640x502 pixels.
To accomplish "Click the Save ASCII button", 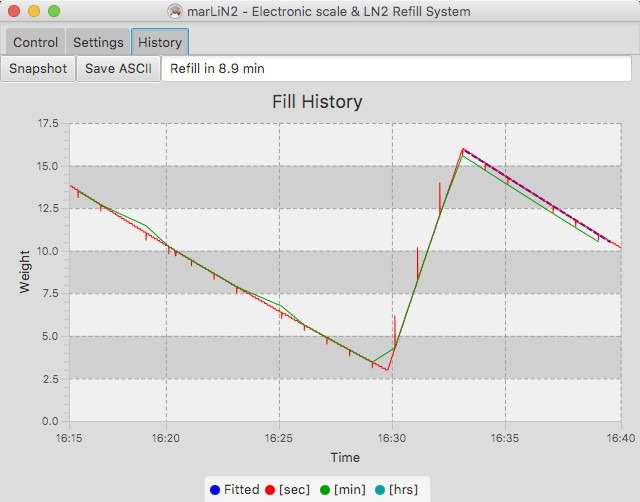I will coord(118,69).
